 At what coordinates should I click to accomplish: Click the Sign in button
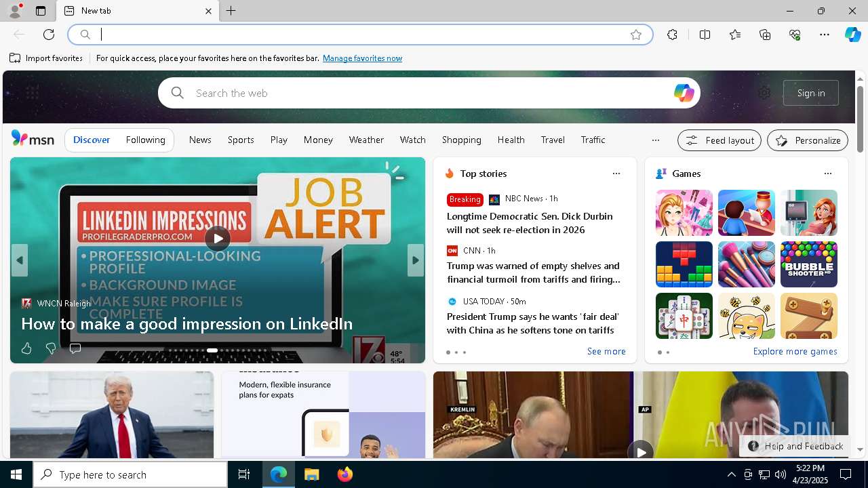(811, 93)
